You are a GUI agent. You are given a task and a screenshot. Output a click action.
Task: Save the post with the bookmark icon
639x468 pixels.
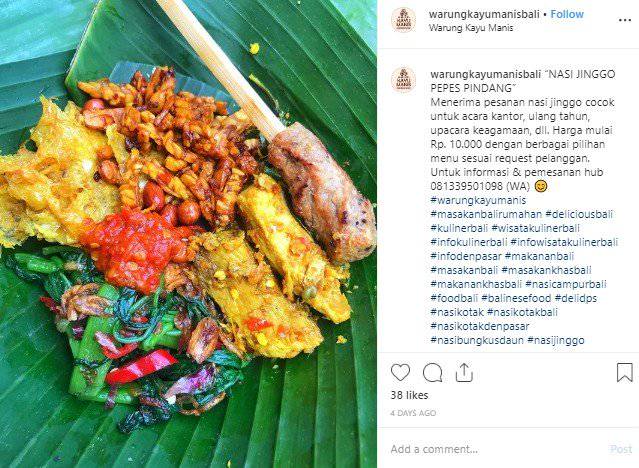pyautogui.click(x=624, y=372)
